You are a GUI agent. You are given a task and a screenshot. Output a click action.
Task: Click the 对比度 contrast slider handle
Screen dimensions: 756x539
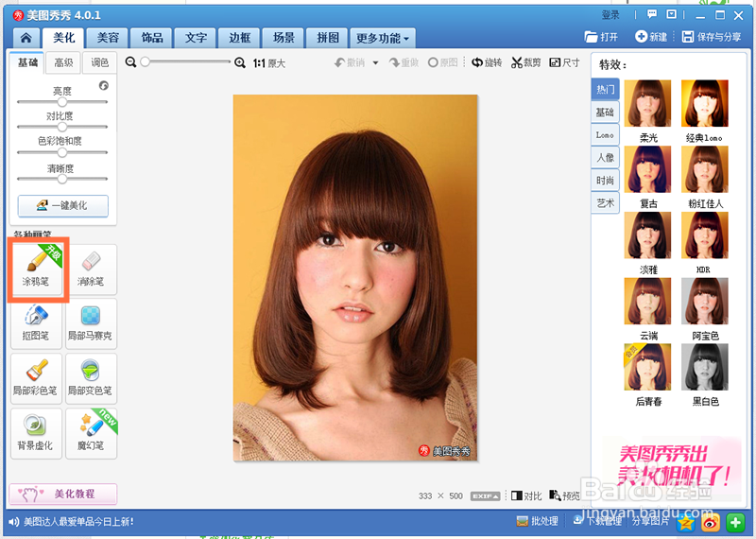tap(62, 127)
